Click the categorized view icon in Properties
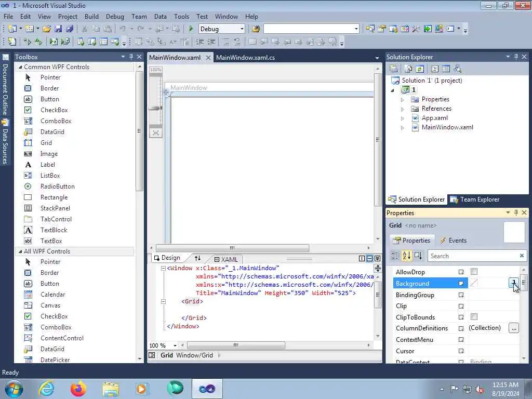Screen dimensions: 532x399 point(395,256)
